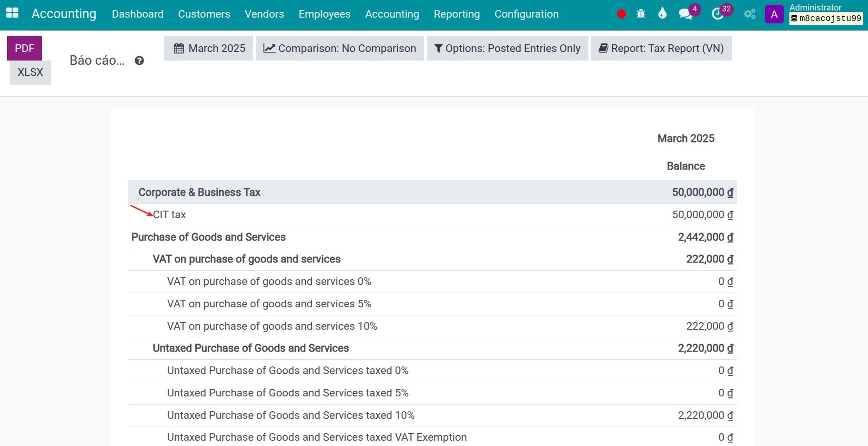Open the activities clock icon
The height and width of the screenshot is (446, 868).
pos(718,14)
